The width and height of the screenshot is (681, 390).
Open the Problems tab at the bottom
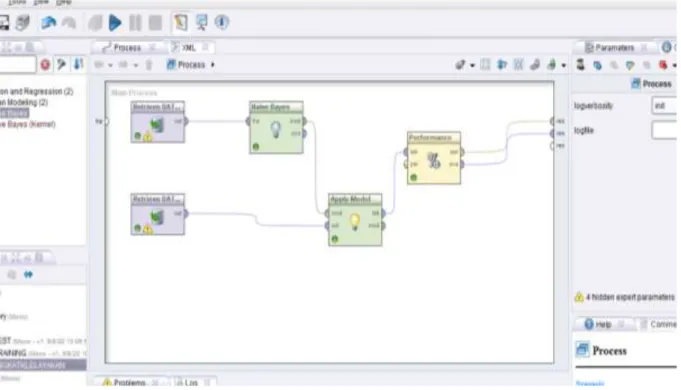coord(129,383)
